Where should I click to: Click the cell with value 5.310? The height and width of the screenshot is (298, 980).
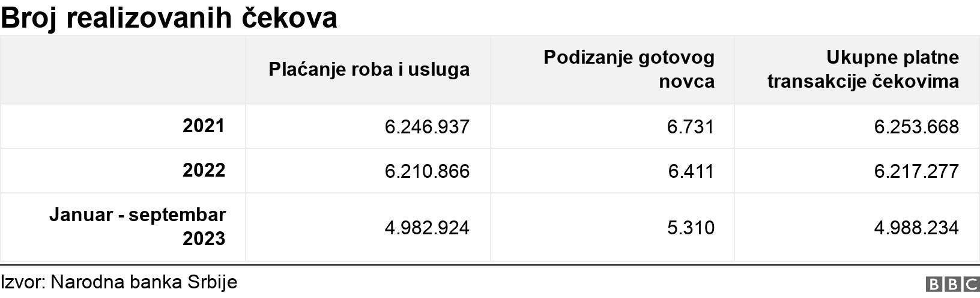pos(691,228)
